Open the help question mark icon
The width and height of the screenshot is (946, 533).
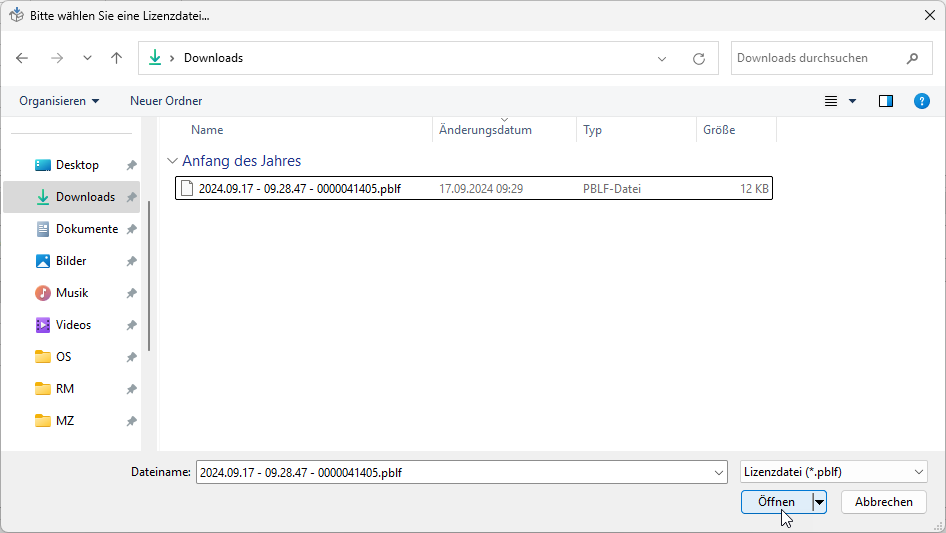922,101
